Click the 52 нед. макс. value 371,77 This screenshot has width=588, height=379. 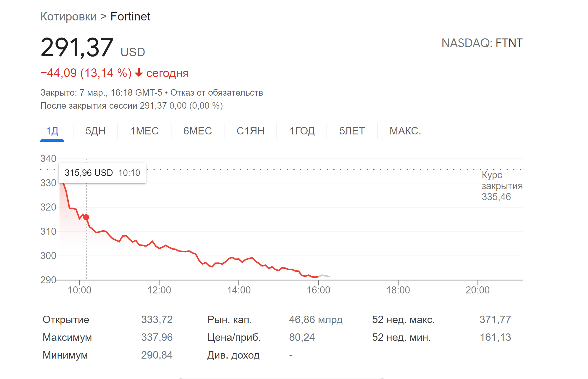(x=496, y=319)
